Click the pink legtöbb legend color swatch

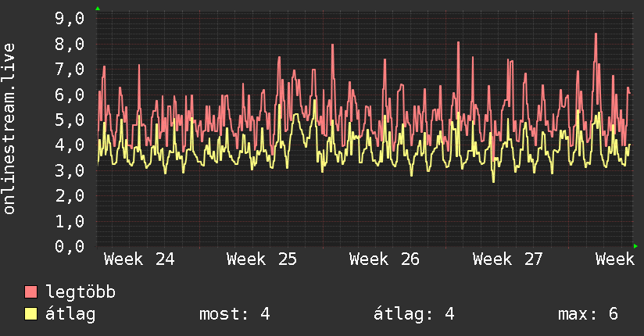click(30, 291)
